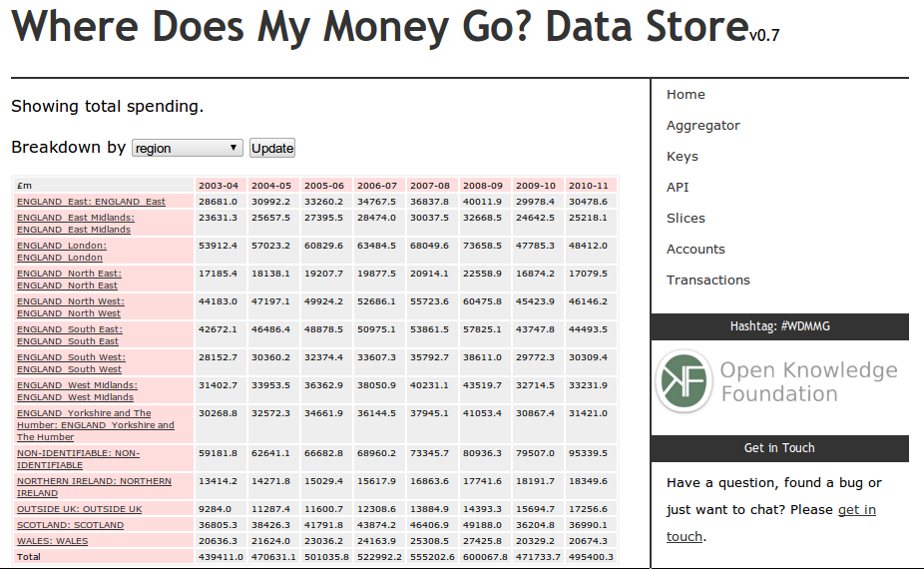
Task: Select NORTHERN IRELAND region link
Action: tap(93, 487)
